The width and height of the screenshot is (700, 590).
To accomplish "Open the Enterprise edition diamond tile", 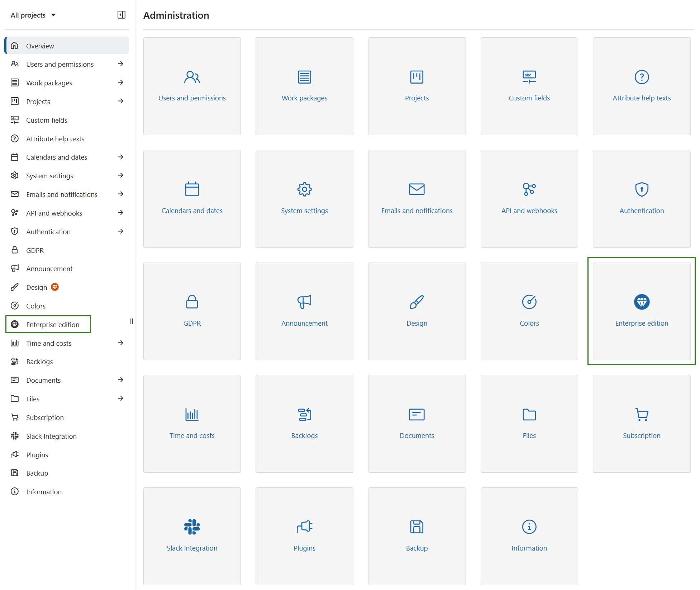I will (641, 311).
